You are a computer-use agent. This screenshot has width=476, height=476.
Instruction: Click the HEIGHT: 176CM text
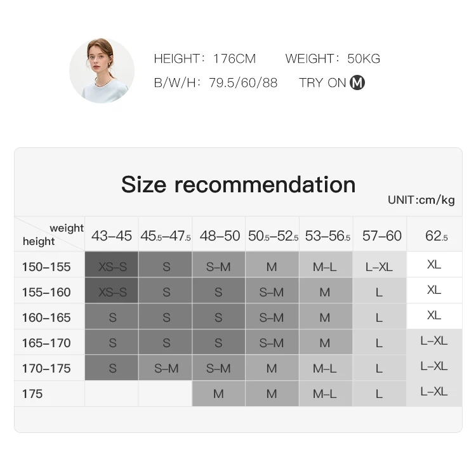[x=204, y=59]
